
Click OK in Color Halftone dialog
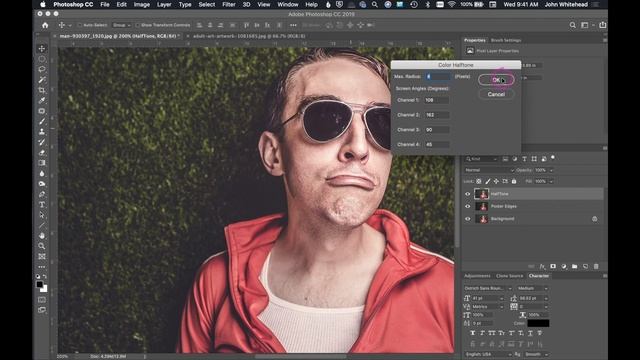pyautogui.click(x=496, y=80)
